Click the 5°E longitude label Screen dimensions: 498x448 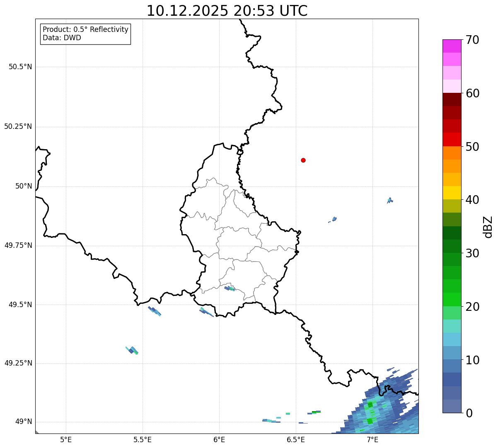tap(66, 439)
